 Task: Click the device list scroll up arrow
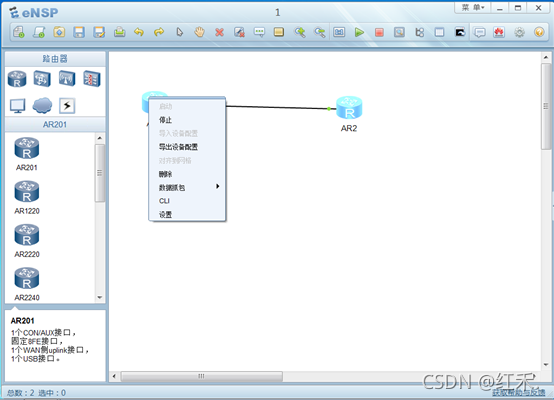pyautogui.click(x=100, y=138)
